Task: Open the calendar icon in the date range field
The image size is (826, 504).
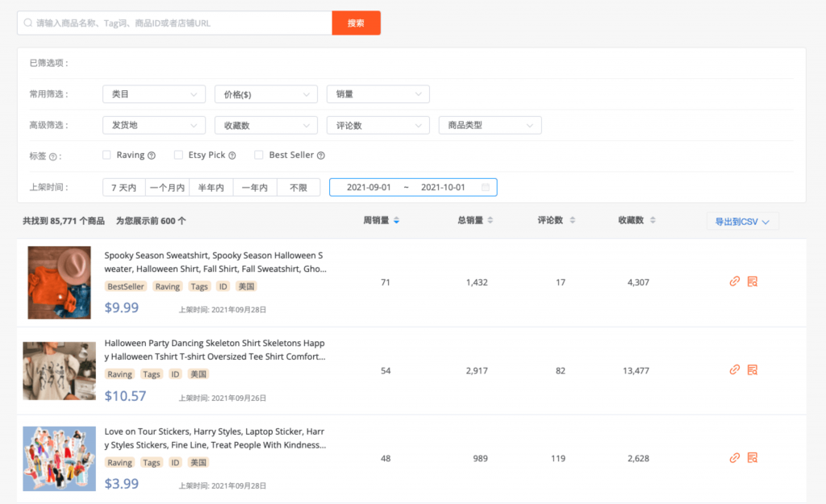Action: [486, 185]
